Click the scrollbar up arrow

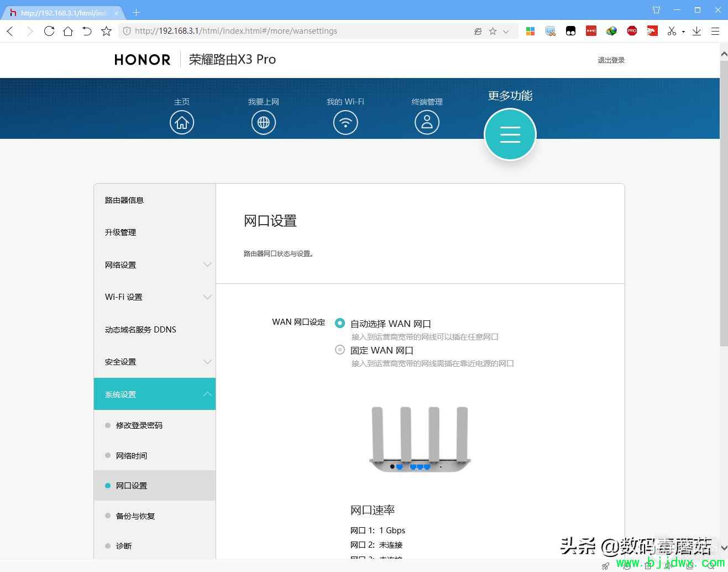[724, 54]
